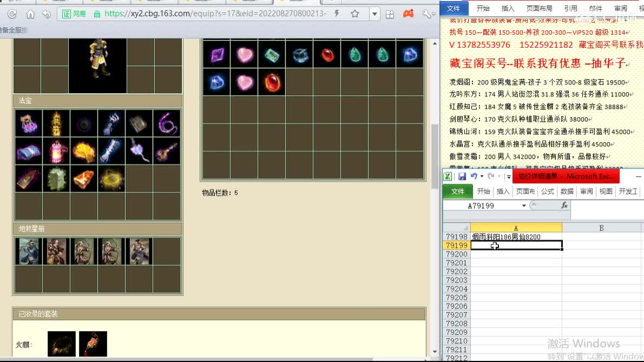This screenshot has height=362, width=644.
Task: Click the browser undo-back arrow icon
Action: pos(47,14)
